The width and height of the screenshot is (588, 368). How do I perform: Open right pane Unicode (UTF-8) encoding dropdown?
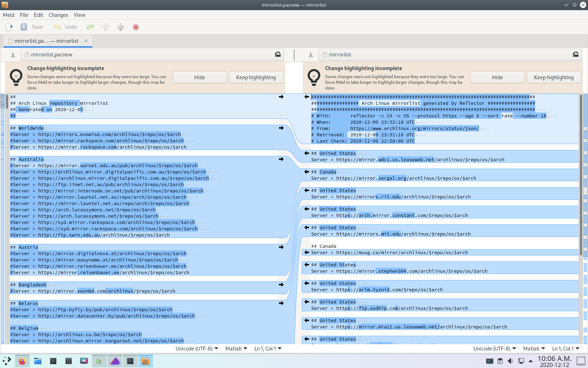(x=495, y=349)
